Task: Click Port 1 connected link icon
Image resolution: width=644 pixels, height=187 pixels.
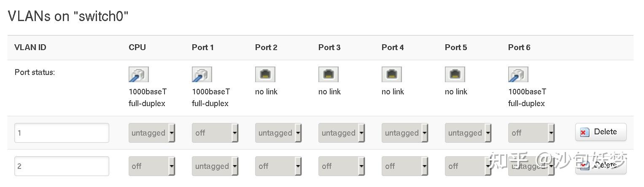Action: tap(202, 75)
